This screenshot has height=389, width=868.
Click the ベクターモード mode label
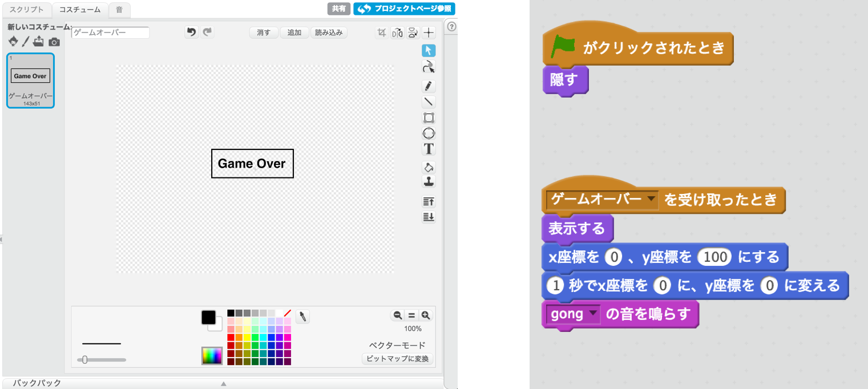tap(397, 345)
